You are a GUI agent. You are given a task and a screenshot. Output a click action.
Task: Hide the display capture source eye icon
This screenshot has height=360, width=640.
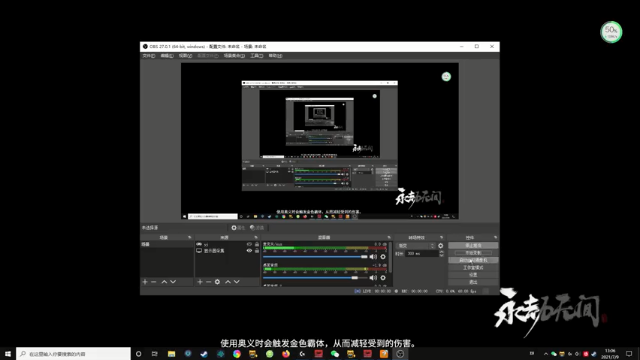[249, 251]
